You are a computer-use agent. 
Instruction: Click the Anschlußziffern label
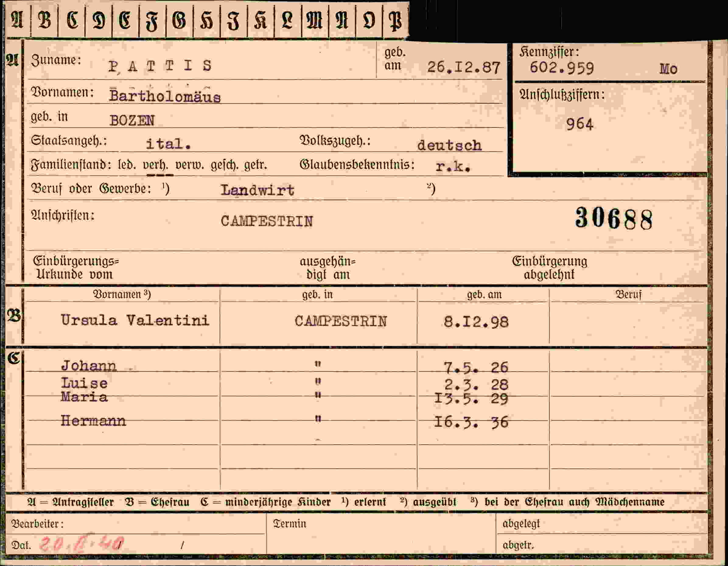tap(562, 95)
